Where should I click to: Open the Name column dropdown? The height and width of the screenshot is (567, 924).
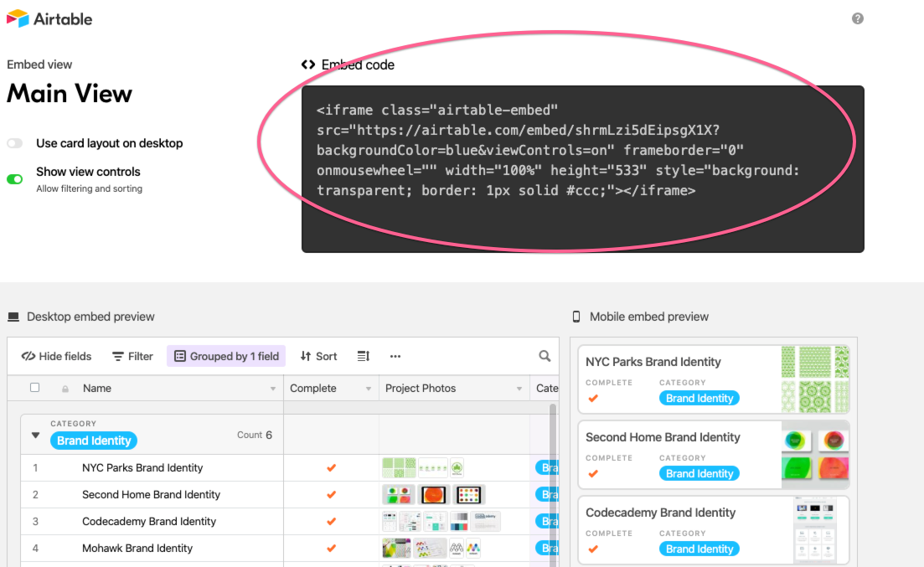coord(272,388)
